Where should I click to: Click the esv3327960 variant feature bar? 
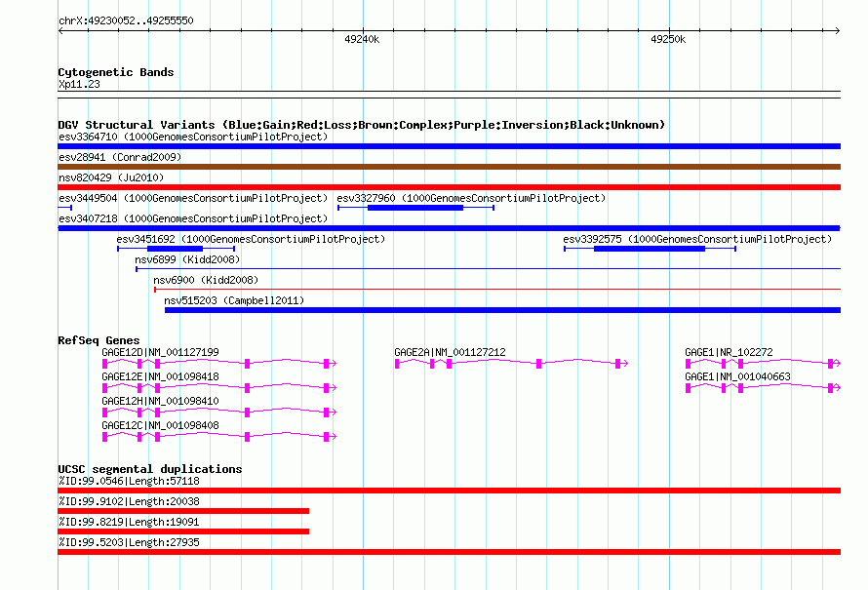pyautogui.click(x=415, y=208)
